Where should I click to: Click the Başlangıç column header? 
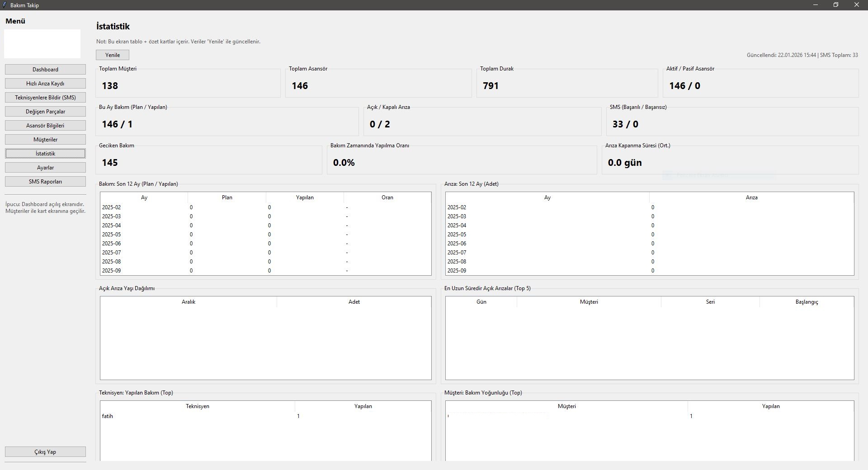(x=807, y=302)
